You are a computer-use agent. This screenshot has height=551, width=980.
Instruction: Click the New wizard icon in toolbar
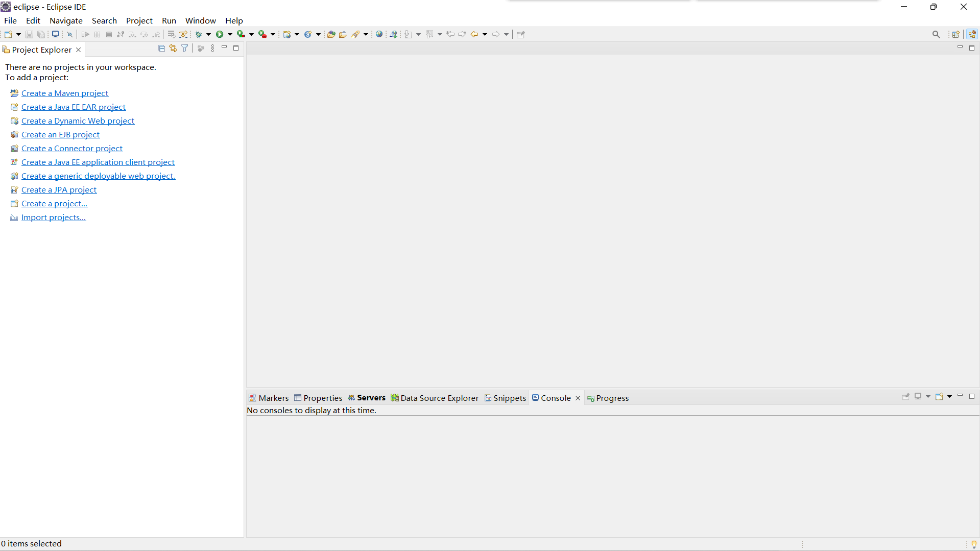(x=8, y=34)
